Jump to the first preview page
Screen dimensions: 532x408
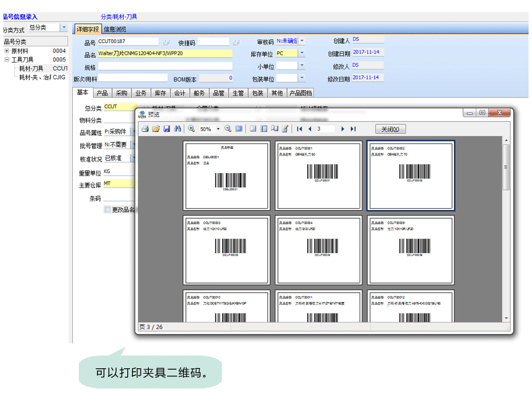tap(300, 129)
